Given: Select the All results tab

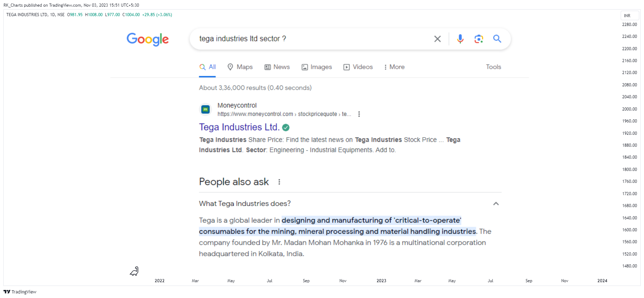Looking at the screenshot, I should [207, 67].
